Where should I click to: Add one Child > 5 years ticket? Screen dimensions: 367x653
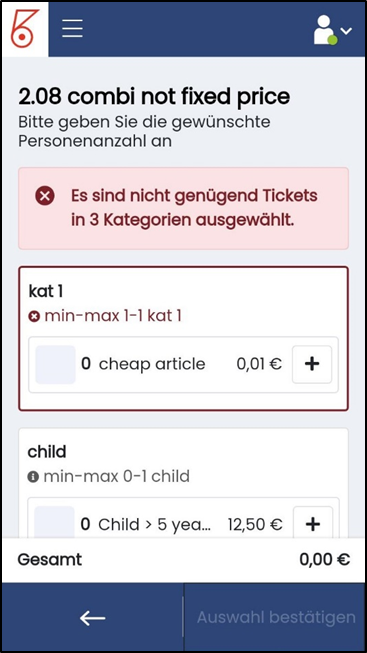coord(313,524)
